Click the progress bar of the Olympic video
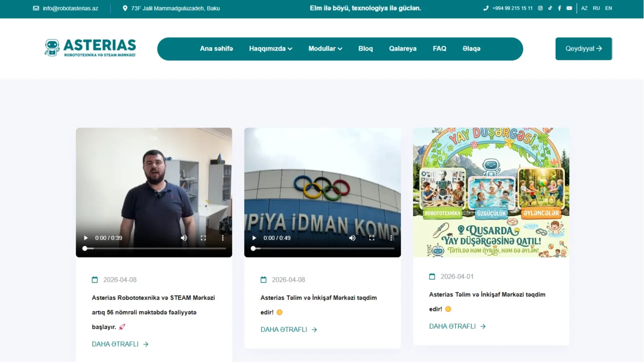 click(x=323, y=249)
